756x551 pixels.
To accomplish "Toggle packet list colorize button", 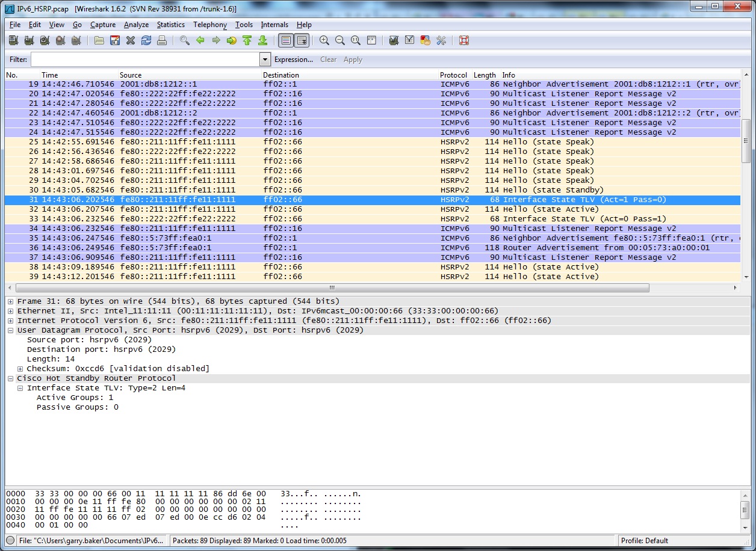I will click(286, 40).
